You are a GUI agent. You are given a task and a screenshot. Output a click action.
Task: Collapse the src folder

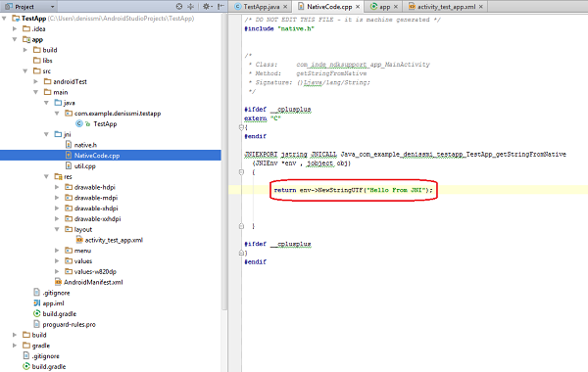25,70
